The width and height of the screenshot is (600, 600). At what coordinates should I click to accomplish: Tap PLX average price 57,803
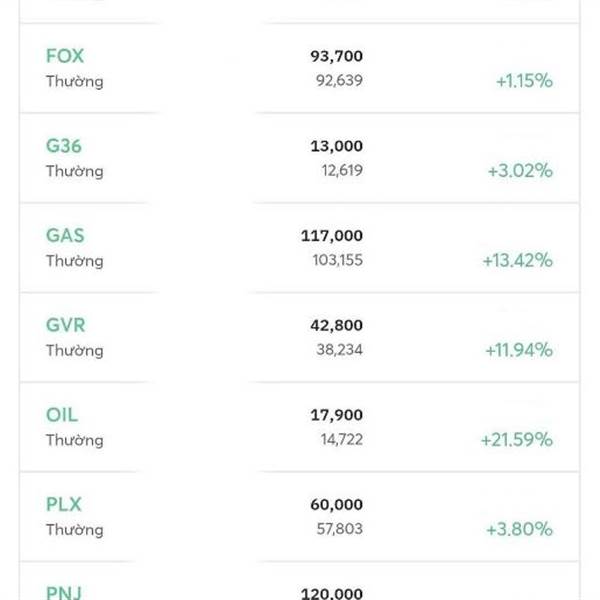(338, 530)
